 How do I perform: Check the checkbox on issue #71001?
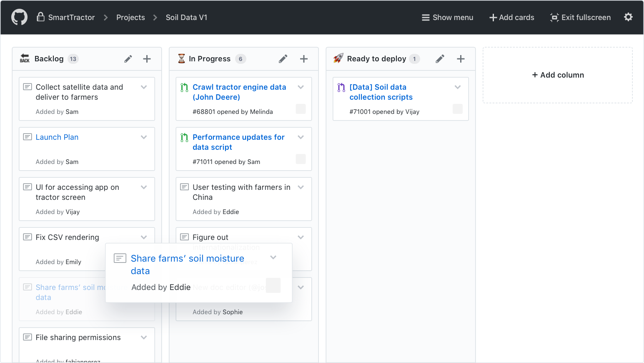[x=457, y=109]
